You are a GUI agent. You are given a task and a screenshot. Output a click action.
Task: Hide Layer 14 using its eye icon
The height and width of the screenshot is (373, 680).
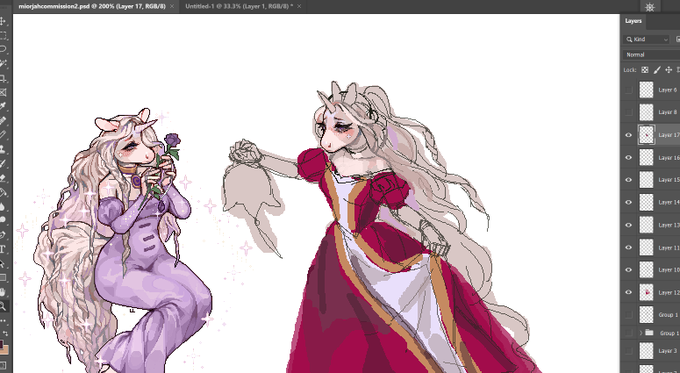628,203
